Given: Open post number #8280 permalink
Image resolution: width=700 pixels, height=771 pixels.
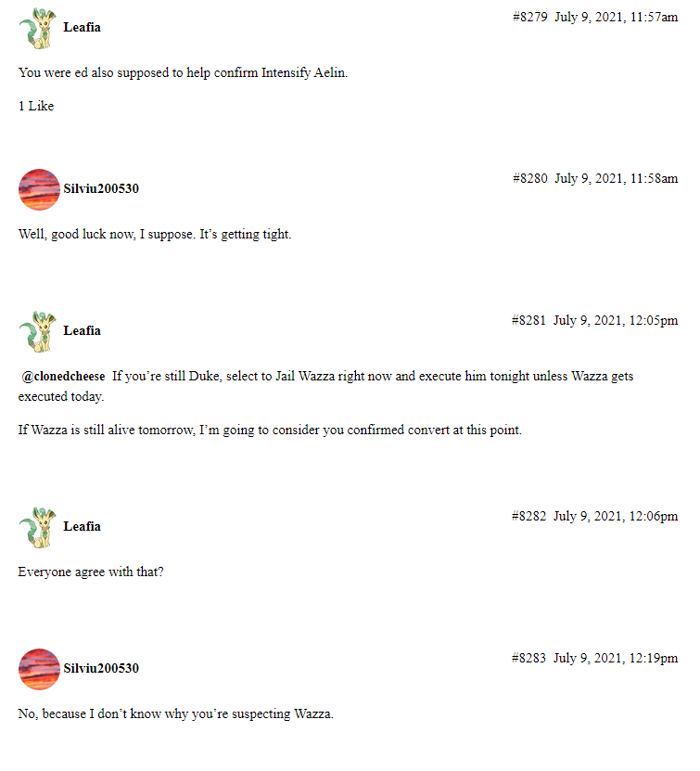Looking at the screenshot, I should point(529,178).
